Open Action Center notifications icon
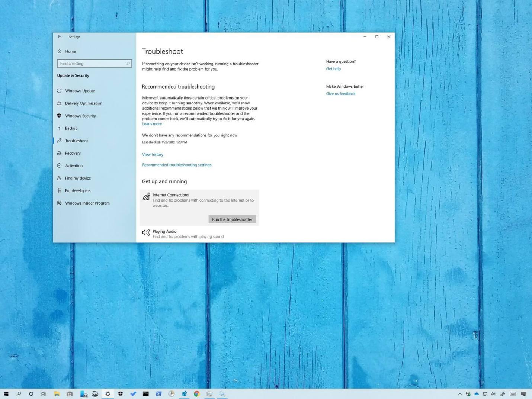The image size is (532, 399). click(x=523, y=394)
